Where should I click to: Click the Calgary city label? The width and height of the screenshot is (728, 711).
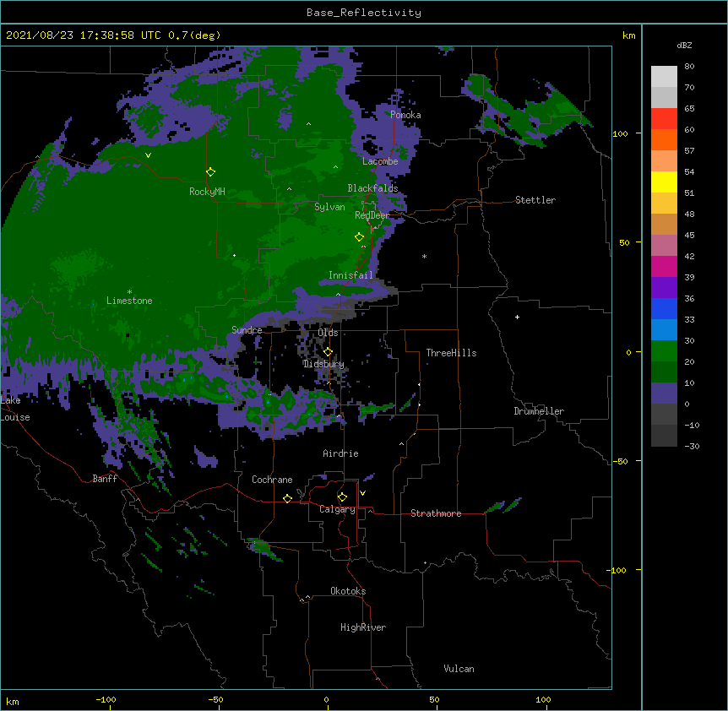(337, 509)
